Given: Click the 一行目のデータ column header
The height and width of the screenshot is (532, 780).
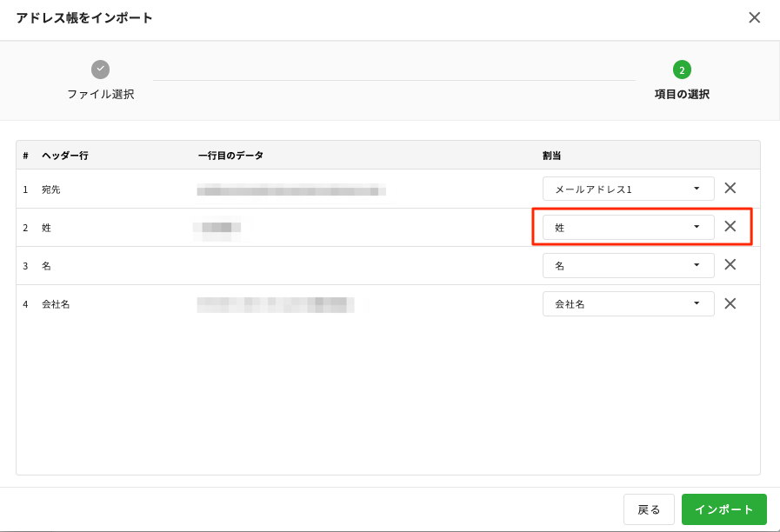Looking at the screenshot, I should coord(230,156).
